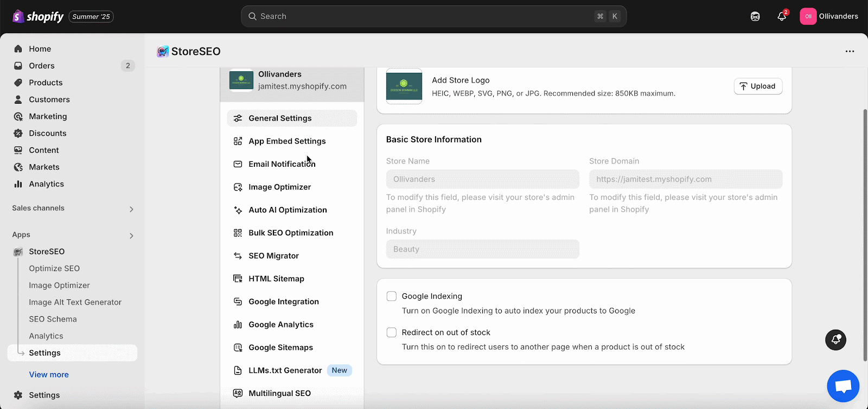The width and height of the screenshot is (868, 409).
Task: Click the Summer '25 edition badge
Action: click(91, 17)
